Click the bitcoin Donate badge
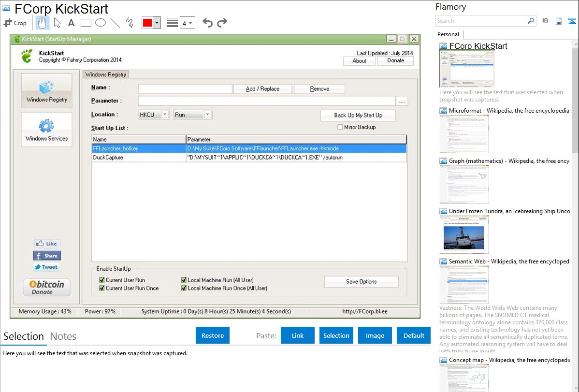Viewport: 579px width, 392px height. pyautogui.click(x=46, y=287)
